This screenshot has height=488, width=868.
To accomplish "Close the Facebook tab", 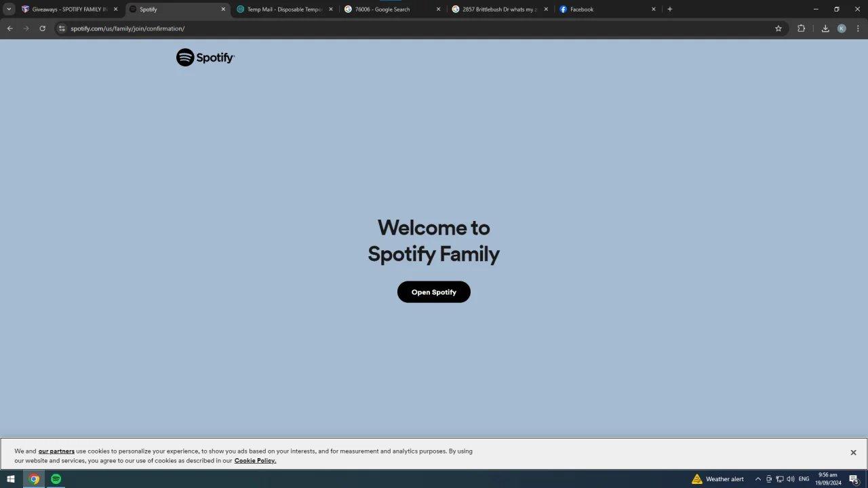I will pos(654,9).
